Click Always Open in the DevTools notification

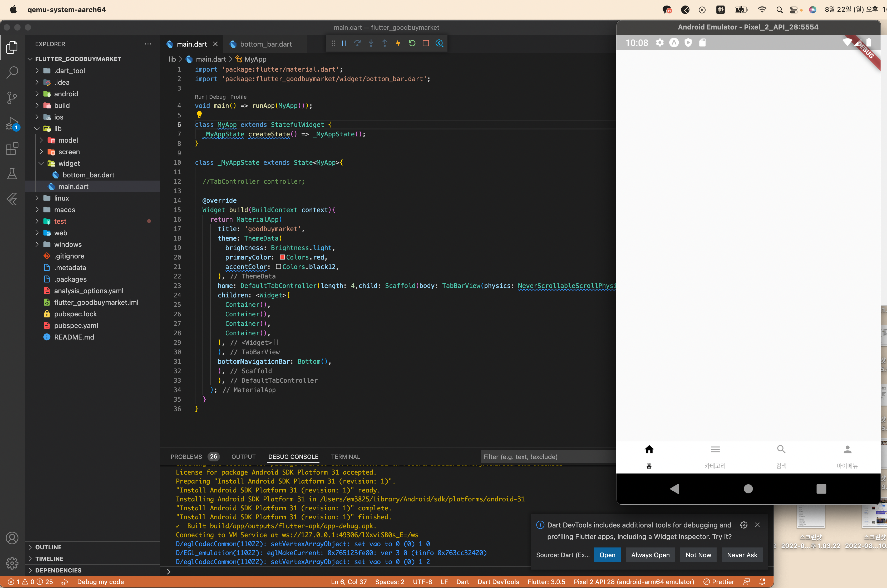[650, 555]
